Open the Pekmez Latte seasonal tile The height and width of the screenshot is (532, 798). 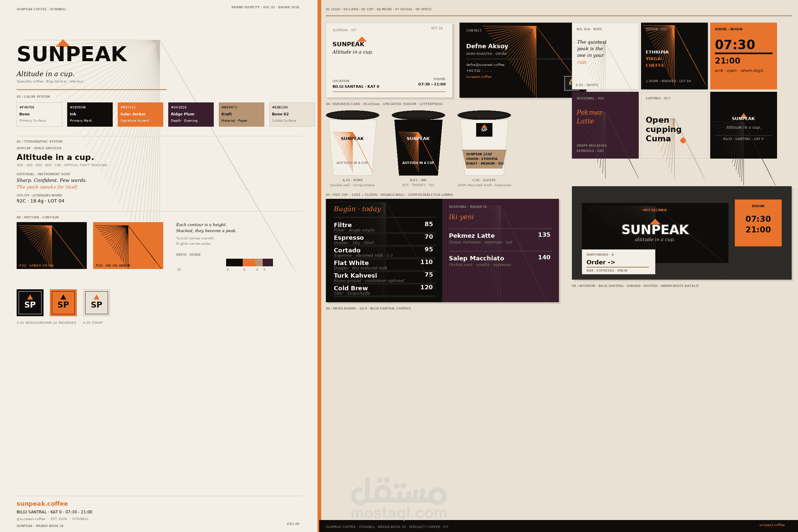click(x=605, y=125)
